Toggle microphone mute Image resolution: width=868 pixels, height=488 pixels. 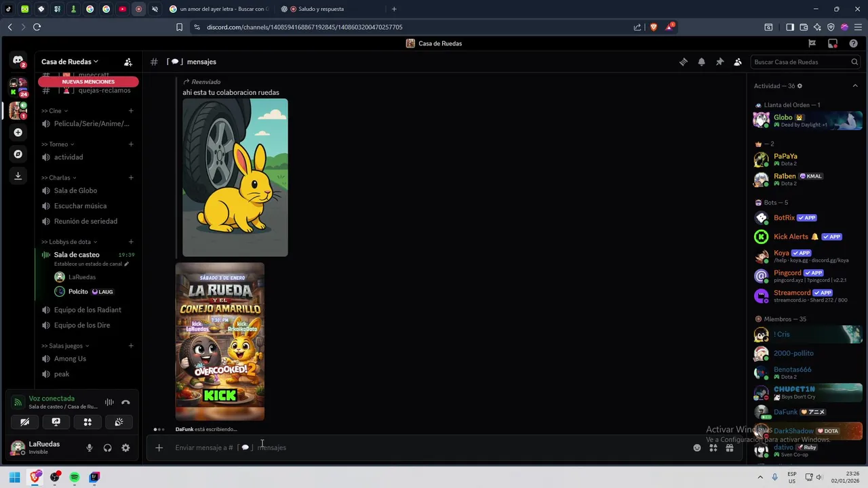89,447
